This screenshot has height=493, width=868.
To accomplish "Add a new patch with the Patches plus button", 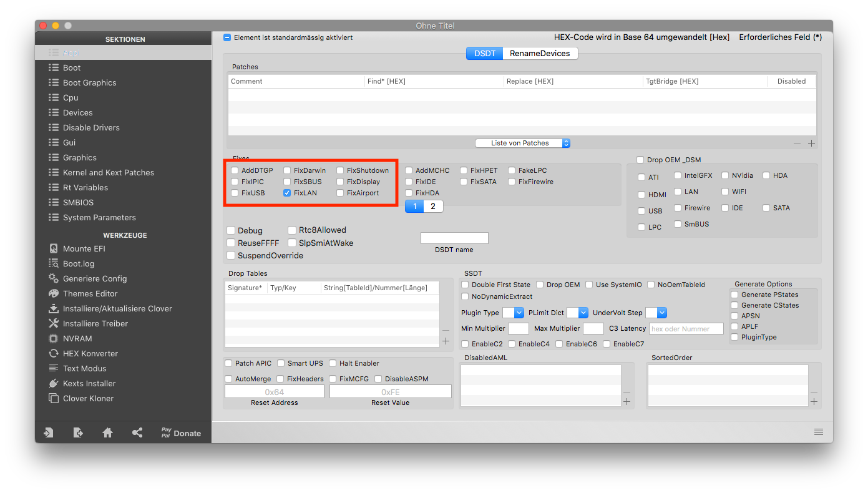I will [x=811, y=143].
